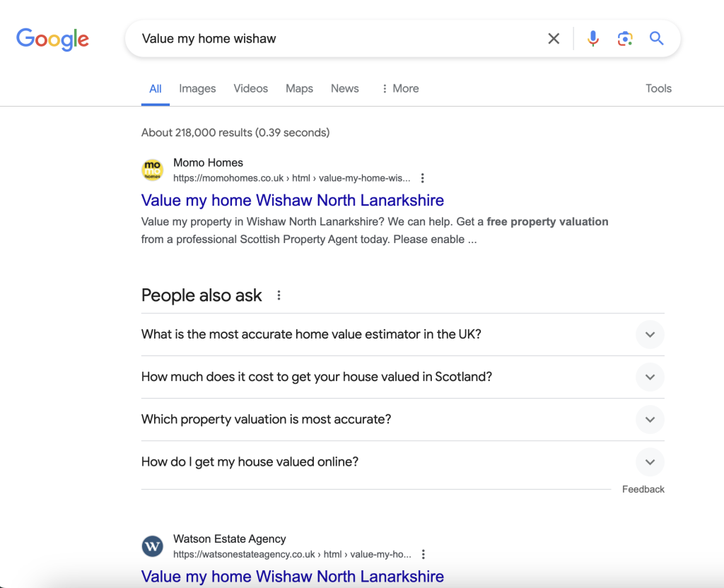Open three-dot menu next to People also ask

pyautogui.click(x=279, y=295)
